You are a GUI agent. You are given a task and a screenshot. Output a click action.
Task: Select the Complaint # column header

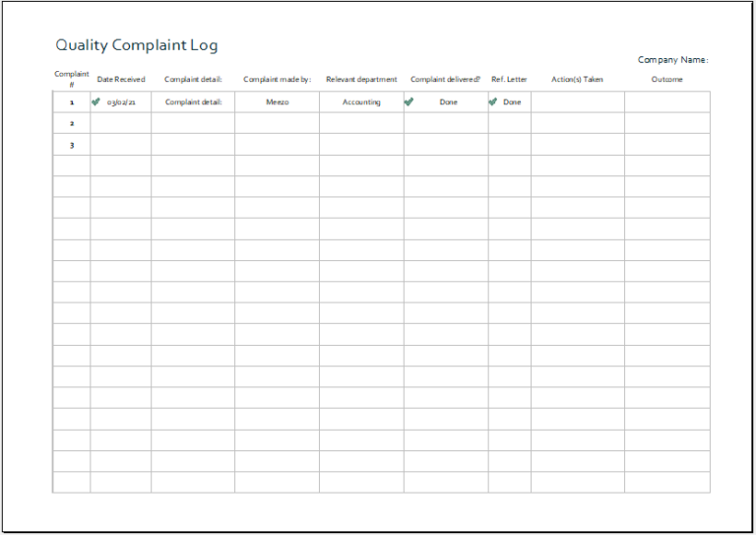click(x=72, y=80)
